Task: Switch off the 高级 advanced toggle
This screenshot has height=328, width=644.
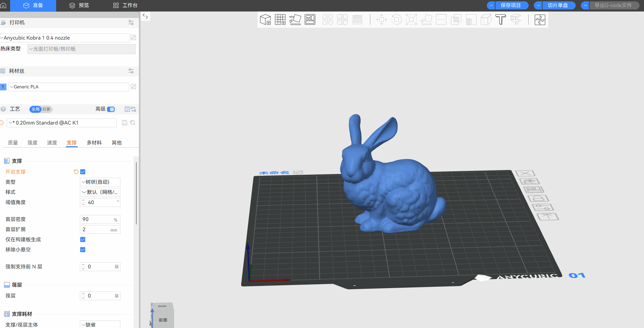Action: (111, 109)
